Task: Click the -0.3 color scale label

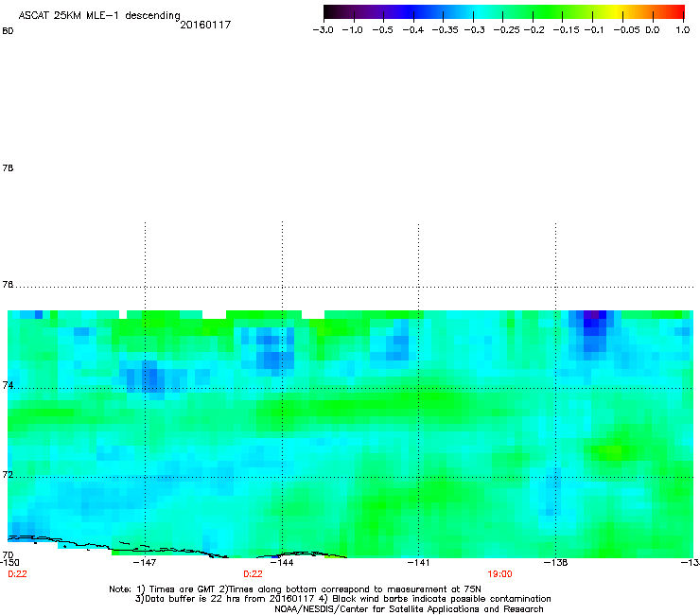Action: (475, 30)
